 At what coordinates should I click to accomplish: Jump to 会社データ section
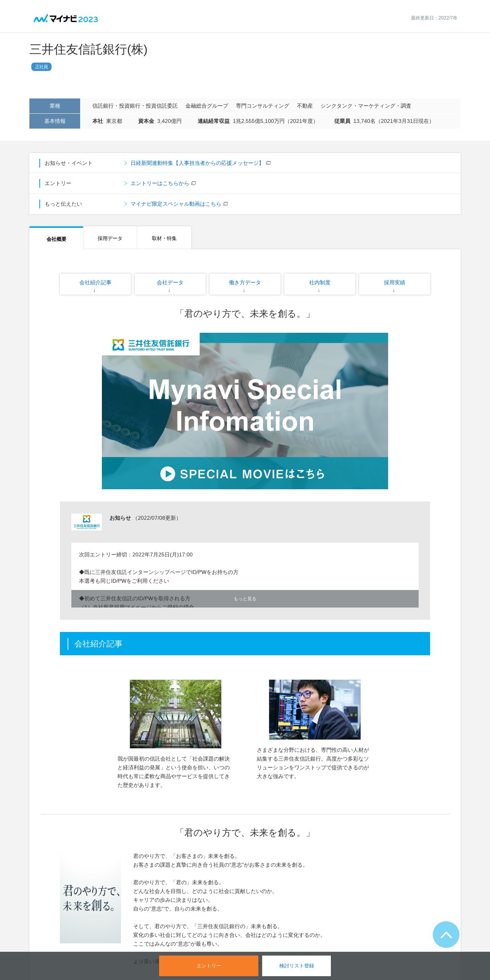pos(170,284)
